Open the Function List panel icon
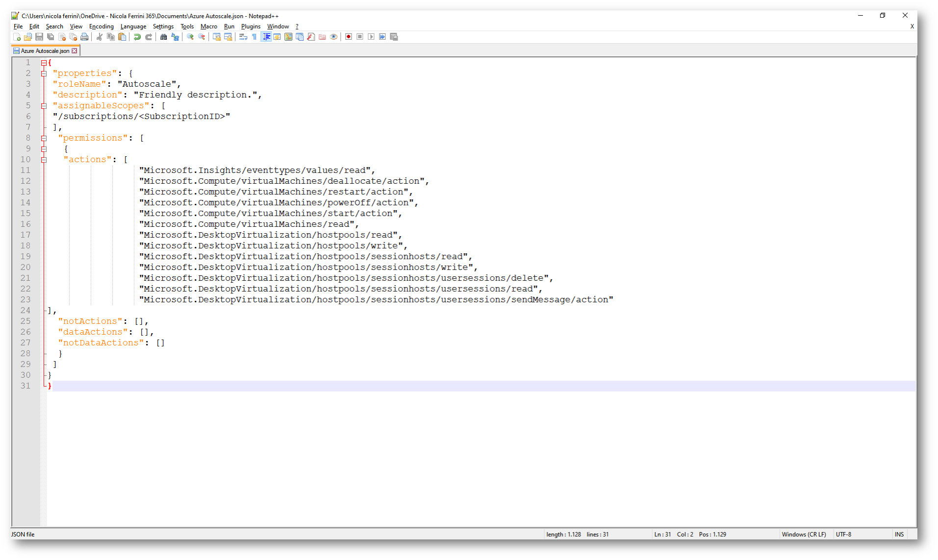Screen dimensions: 938x560 (311, 37)
